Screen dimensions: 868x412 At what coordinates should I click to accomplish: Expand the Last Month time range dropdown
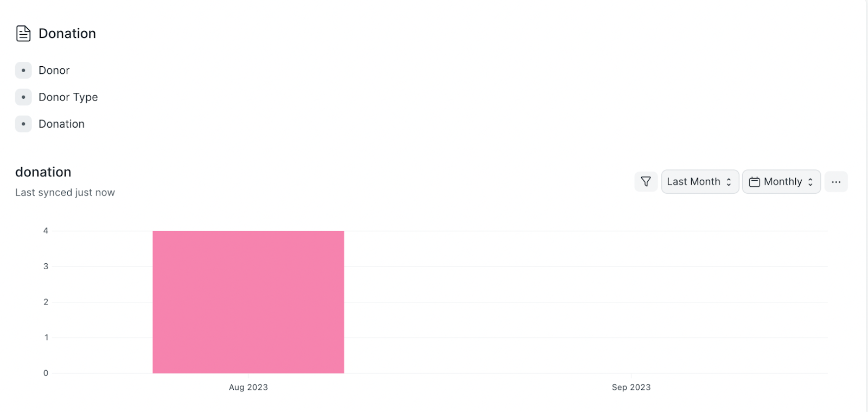coord(700,182)
